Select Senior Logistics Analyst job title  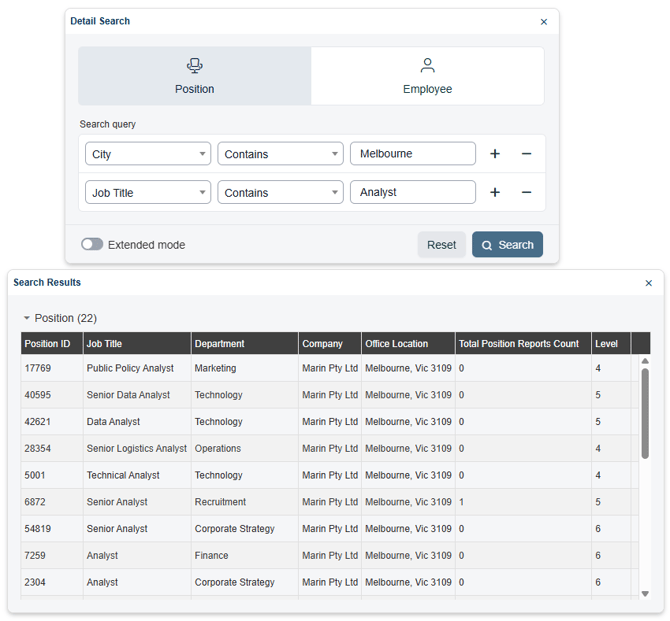[x=137, y=448]
